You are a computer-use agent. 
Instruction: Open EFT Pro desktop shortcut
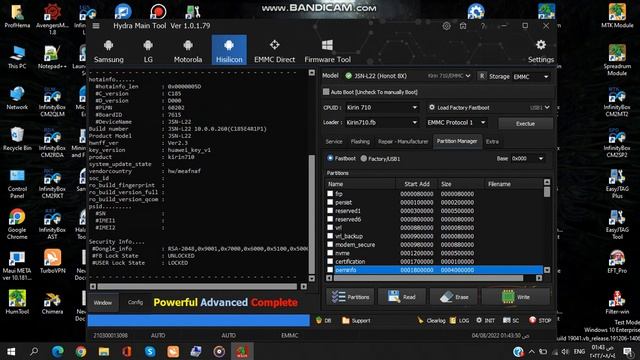tap(617, 261)
